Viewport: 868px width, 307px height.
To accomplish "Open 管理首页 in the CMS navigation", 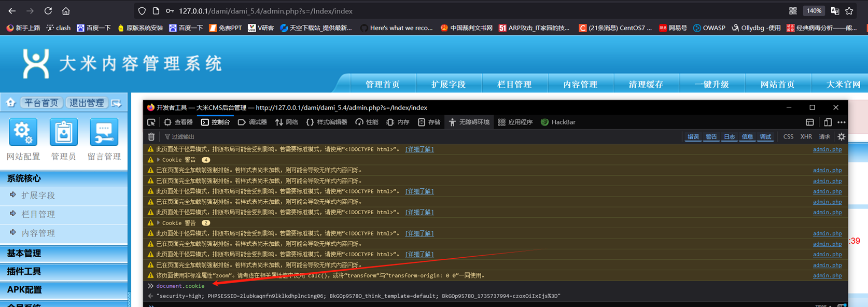I will [382, 84].
